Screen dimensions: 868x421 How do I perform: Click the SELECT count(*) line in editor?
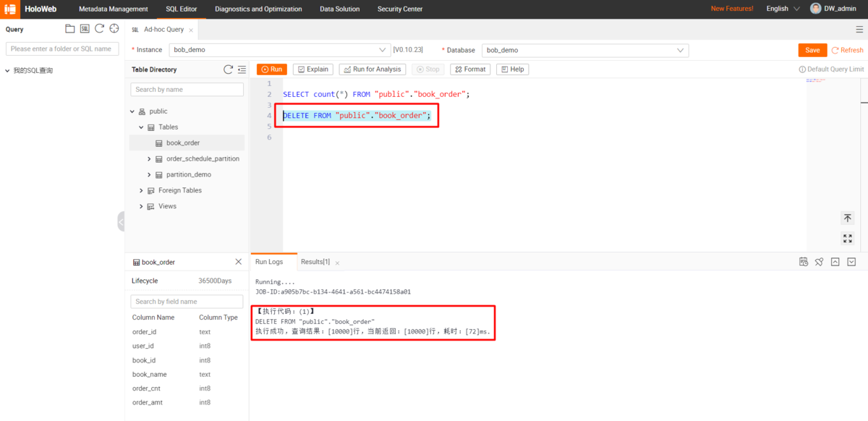point(376,95)
